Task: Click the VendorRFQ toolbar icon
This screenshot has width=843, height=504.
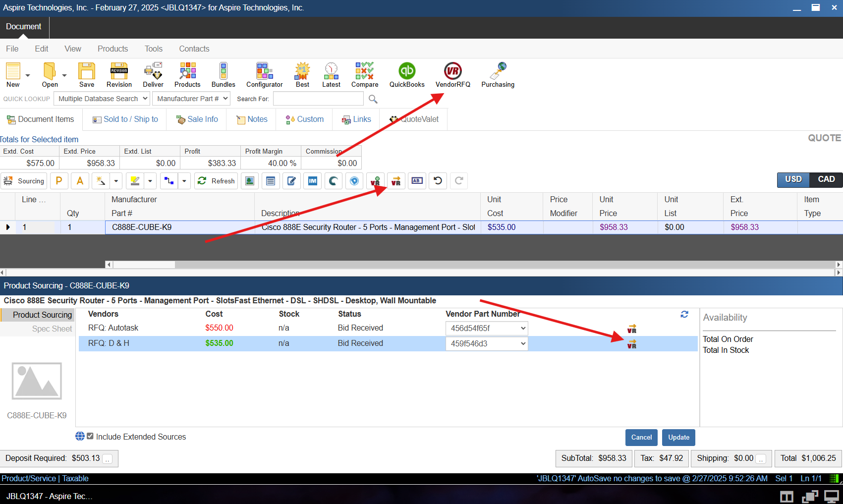Action: tap(452, 74)
